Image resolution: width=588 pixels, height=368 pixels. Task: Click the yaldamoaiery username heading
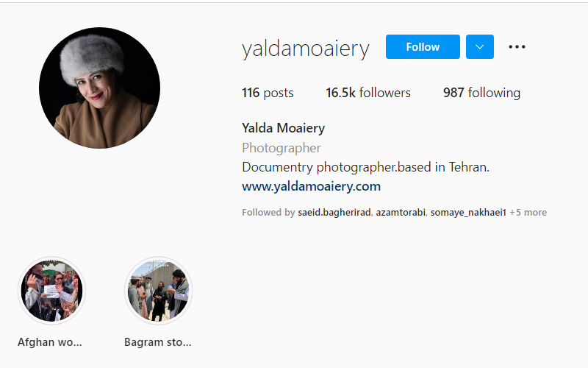pyautogui.click(x=306, y=49)
